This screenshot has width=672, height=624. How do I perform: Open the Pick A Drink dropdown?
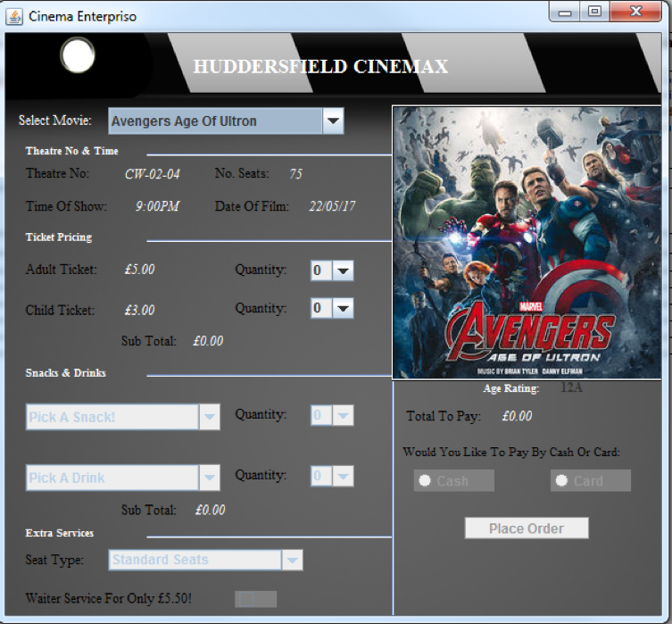point(123,478)
